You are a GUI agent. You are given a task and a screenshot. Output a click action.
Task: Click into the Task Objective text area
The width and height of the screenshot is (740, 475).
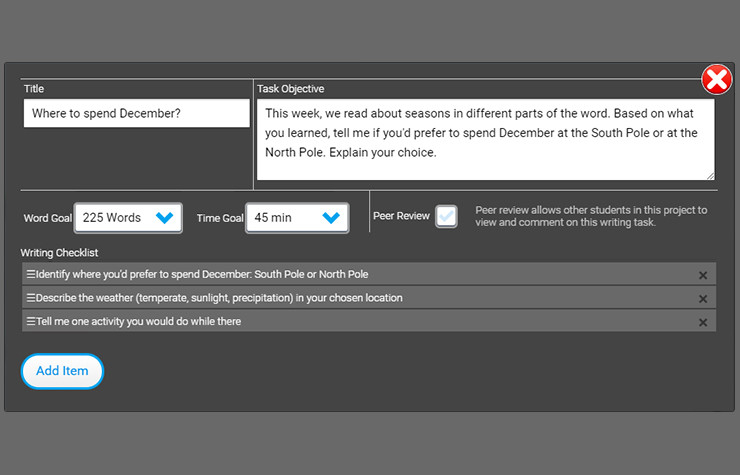click(x=485, y=138)
